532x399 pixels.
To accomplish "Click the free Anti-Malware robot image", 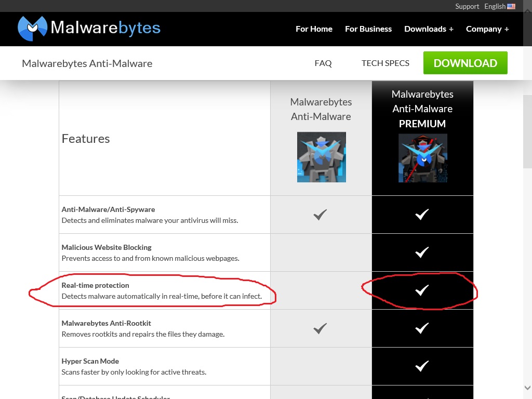I will point(321,157).
